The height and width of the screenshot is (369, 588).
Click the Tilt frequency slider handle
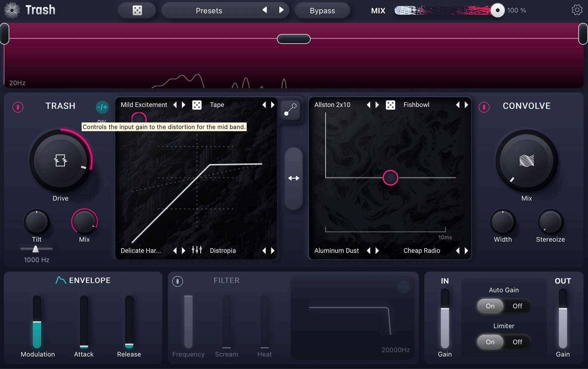pyautogui.click(x=35, y=249)
